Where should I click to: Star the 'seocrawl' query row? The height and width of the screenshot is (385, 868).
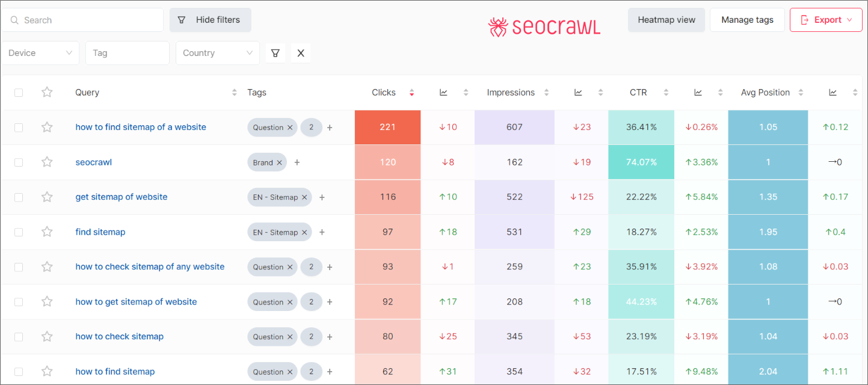(x=47, y=162)
